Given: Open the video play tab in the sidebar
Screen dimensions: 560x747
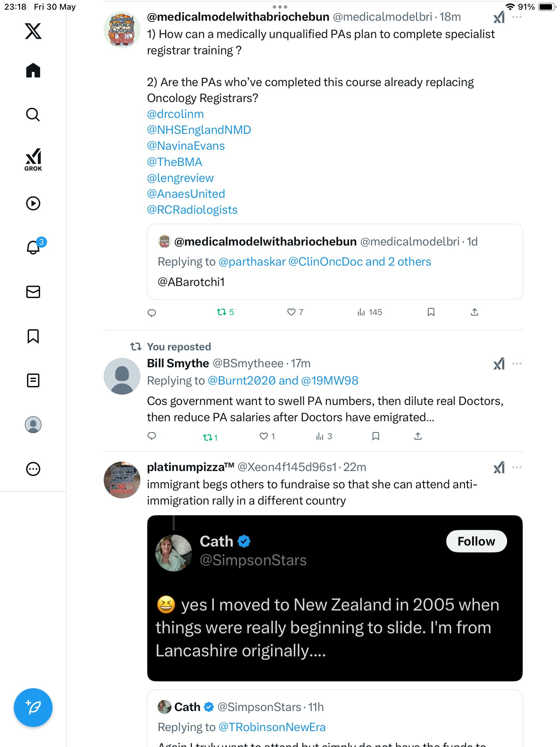Looking at the screenshot, I should 33,203.
